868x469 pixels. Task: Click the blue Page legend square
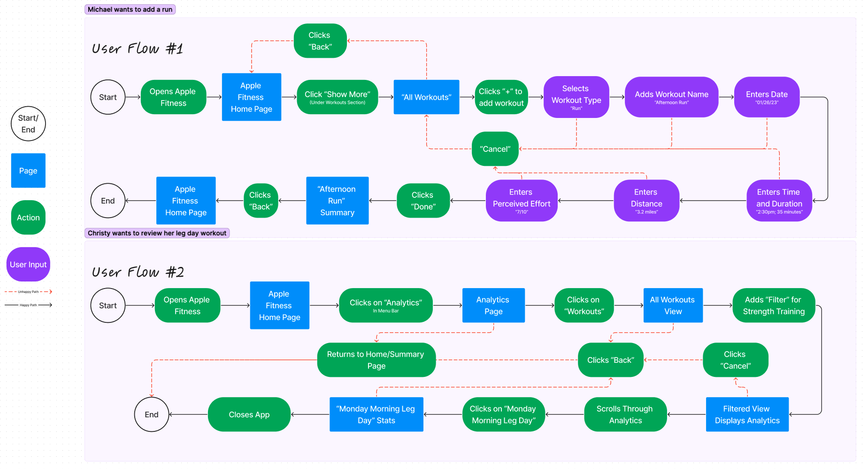[x=28, y=171]
